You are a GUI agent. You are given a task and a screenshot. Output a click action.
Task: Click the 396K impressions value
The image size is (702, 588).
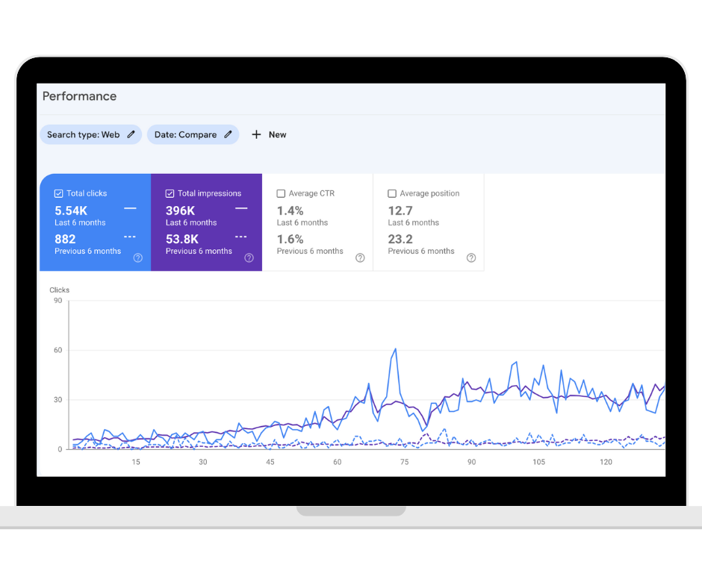(180, 210)
